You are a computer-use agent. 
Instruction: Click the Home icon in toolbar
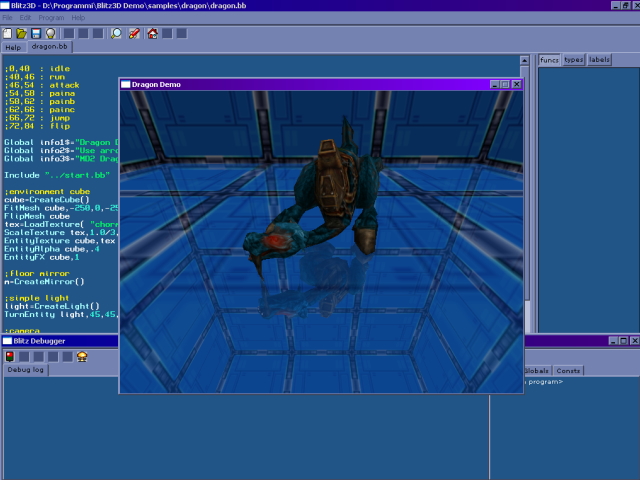click(x=152, y=33)
